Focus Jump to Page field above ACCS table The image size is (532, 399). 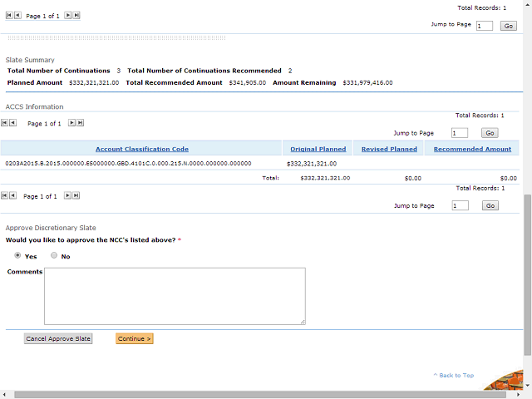click(x=460, y=133)
